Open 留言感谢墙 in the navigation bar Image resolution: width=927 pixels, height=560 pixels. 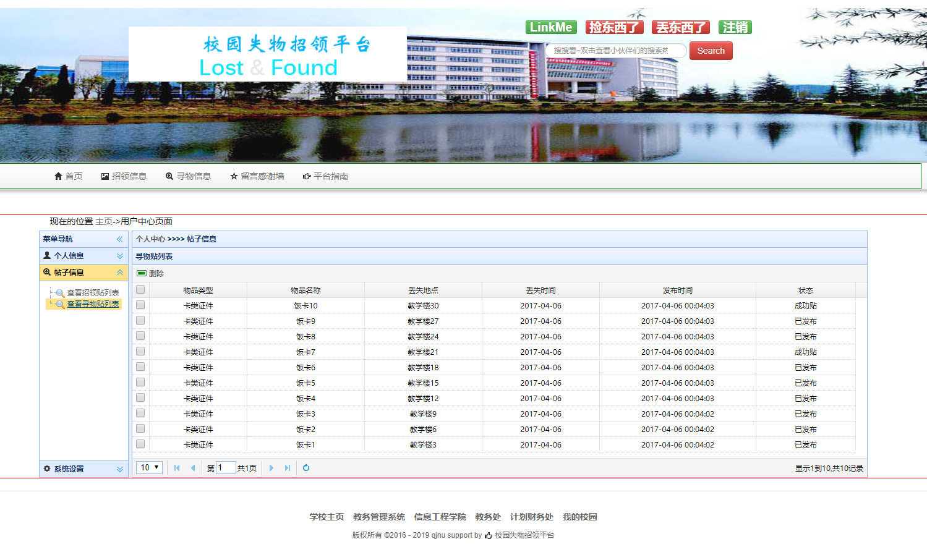pyautogui.click(x=257, y=176)
